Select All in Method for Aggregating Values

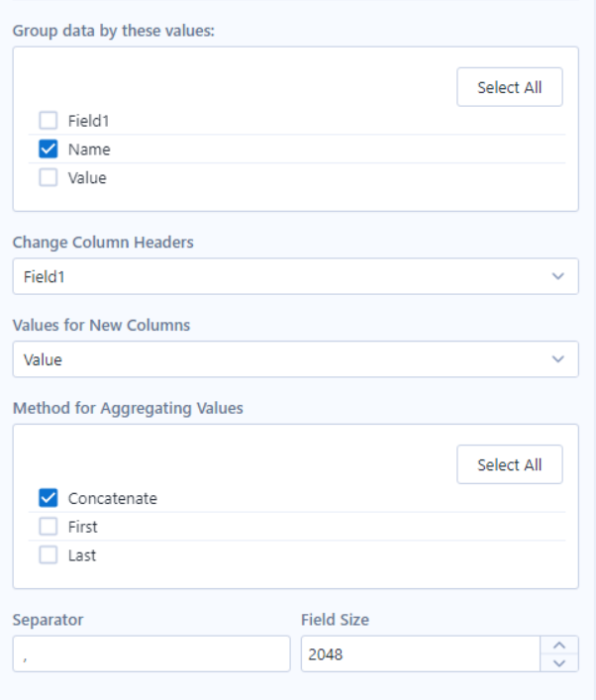pyautogui.click(x=510, y=464)
